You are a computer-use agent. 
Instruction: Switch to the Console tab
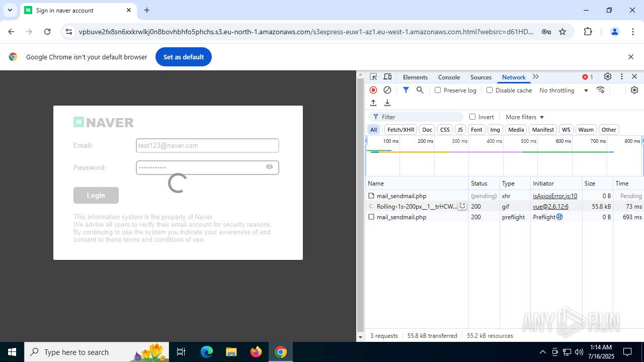click(449, 77)
